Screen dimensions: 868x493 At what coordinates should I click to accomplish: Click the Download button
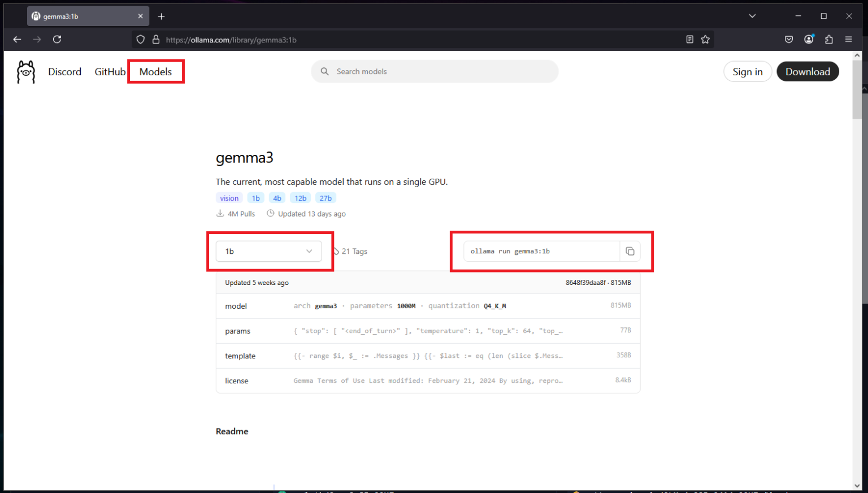808,71
